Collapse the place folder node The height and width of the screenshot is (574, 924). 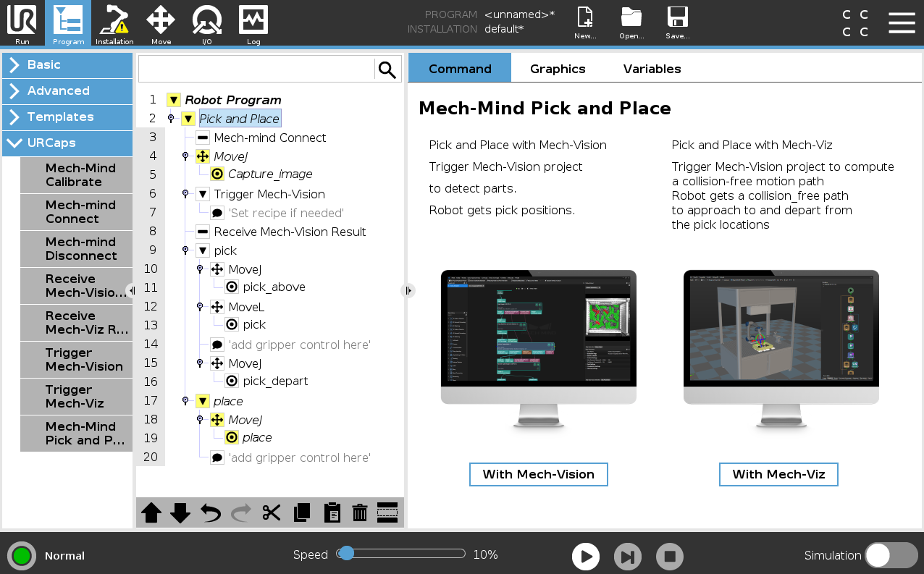pos(203,401)
